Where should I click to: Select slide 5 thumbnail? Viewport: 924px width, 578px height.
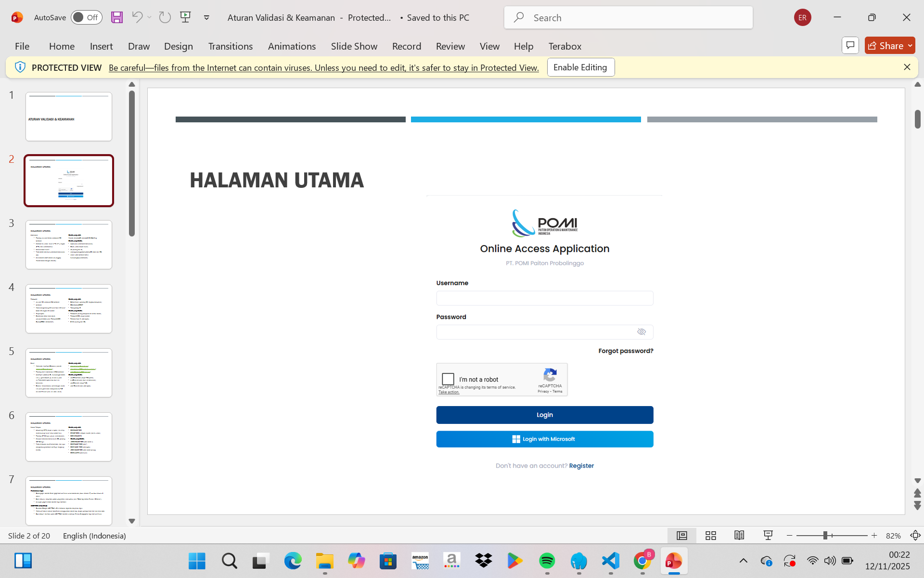point(69,373)
